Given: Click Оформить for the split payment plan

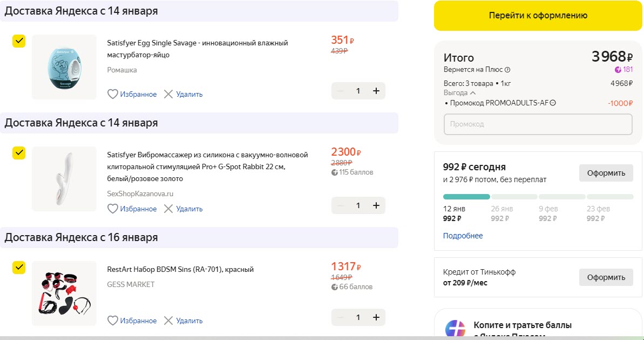Looking at the screenshot, I should pos(606,173).
